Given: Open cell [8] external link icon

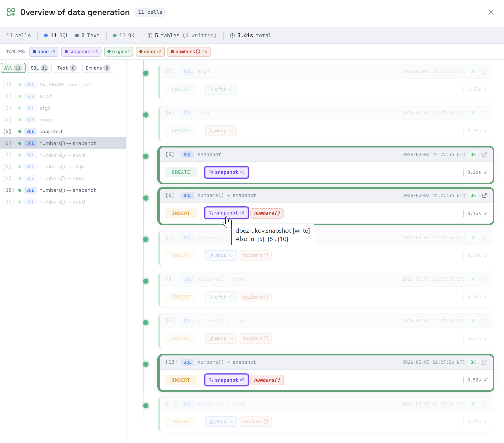Looking at the screenshot, I should pyautogui.click(x=484, y=279).
